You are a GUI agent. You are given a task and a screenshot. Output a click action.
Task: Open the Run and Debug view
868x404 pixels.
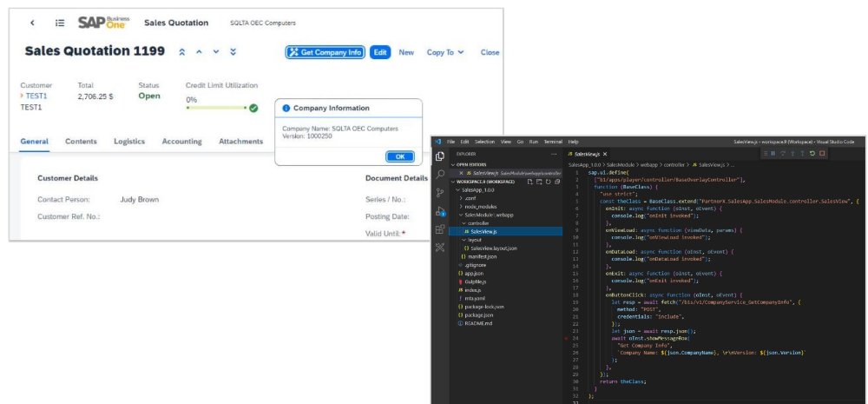point(440,211)
